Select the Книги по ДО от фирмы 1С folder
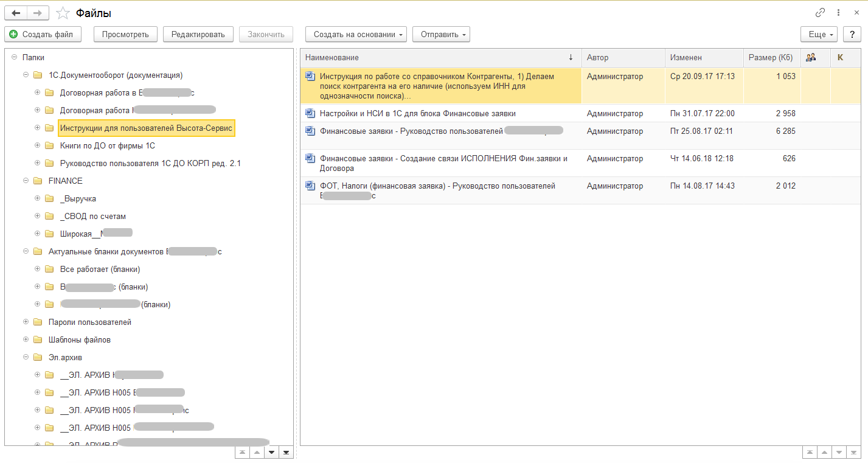The height and width of the screenshot is (463, 868). pyautogui.click(x=108, y=146)
